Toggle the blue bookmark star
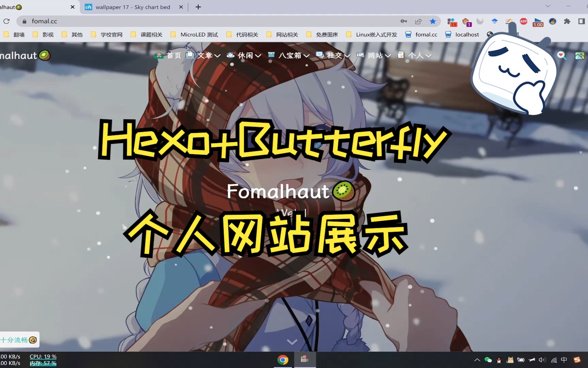The height and width of the screenshot is (368, 588). point(433,21)
